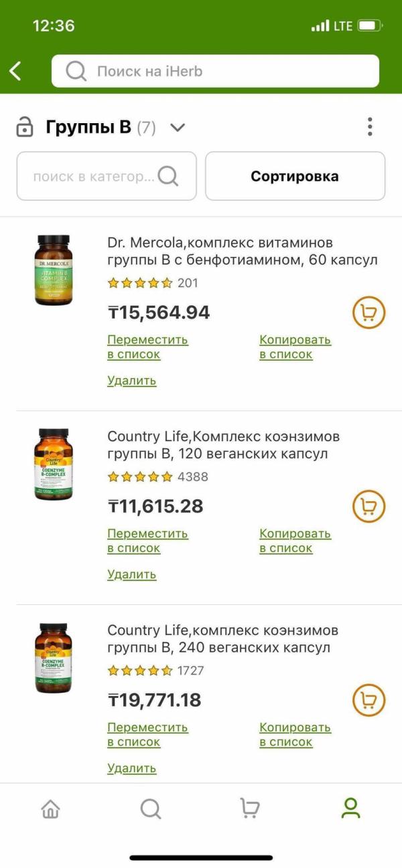402x868 pixels.
Task: Delete Country Life 240 capsules from list
Action: (x=132, y=768)
